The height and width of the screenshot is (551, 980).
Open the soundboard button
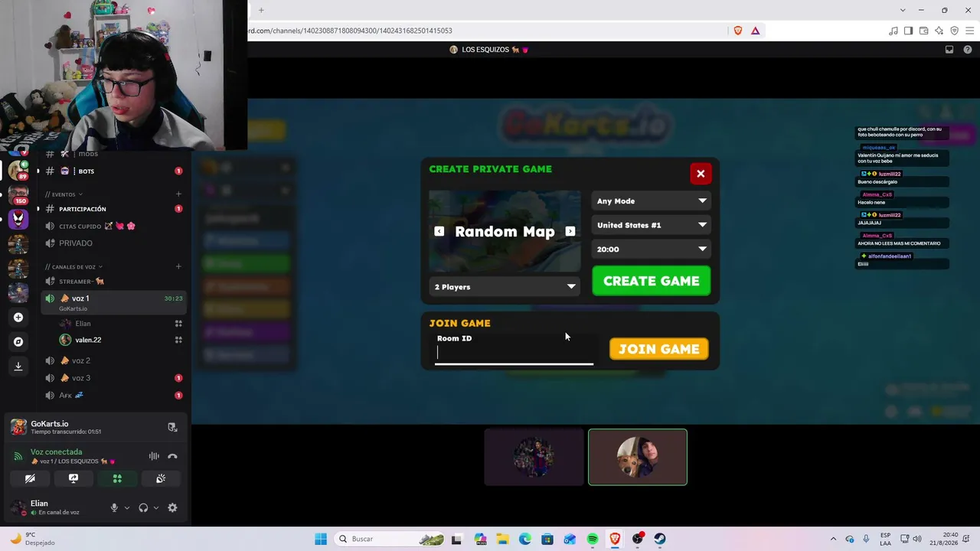pos(161,478)
